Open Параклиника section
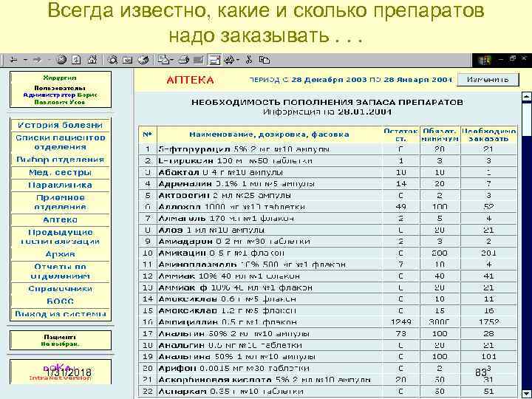532x399 pixels. tap(60, 185)
